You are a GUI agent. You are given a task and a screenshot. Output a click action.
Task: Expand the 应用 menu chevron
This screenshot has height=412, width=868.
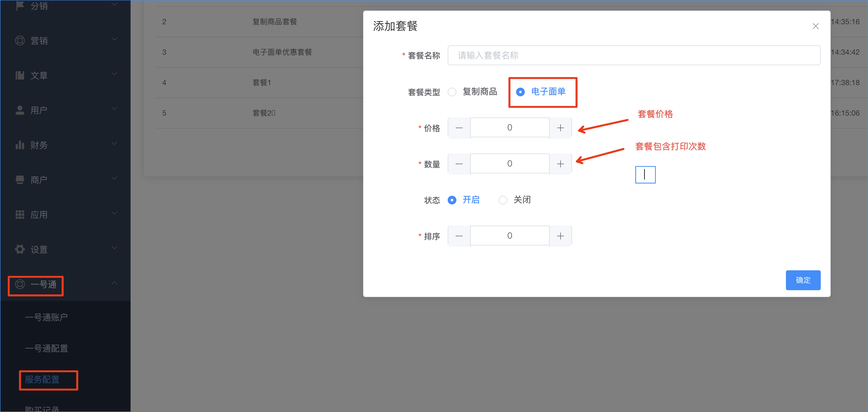115,213
